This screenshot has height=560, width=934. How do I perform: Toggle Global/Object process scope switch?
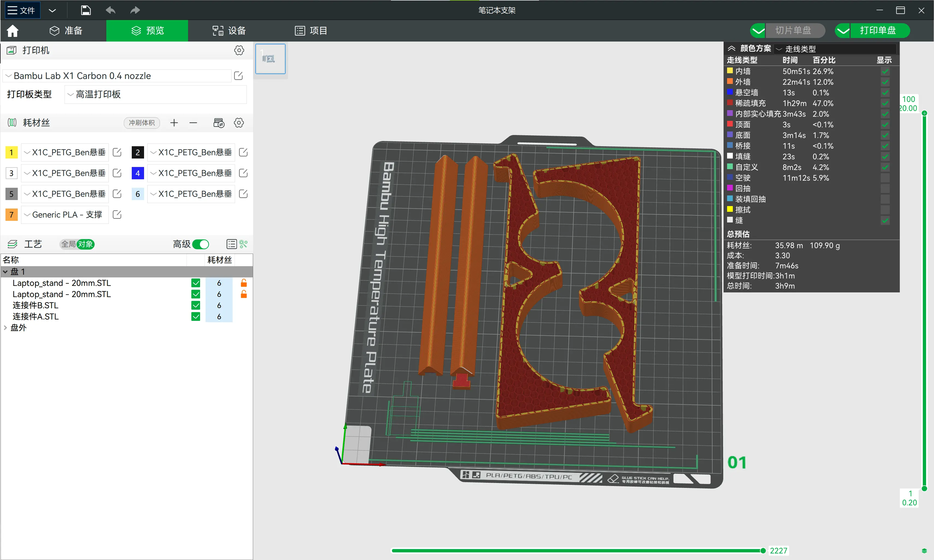77,244
